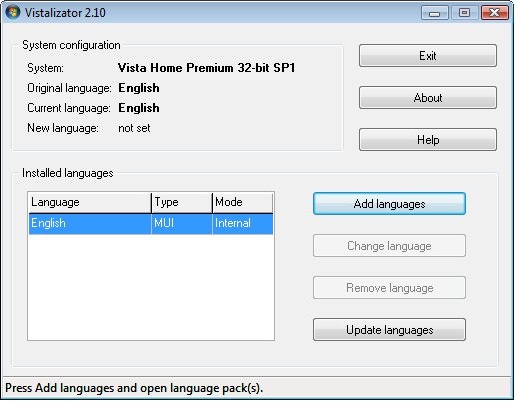Open the About dialog
Image resolution: width=517 pixels, height=402 pixels.
pyautogui.click(x=428, y=98)
